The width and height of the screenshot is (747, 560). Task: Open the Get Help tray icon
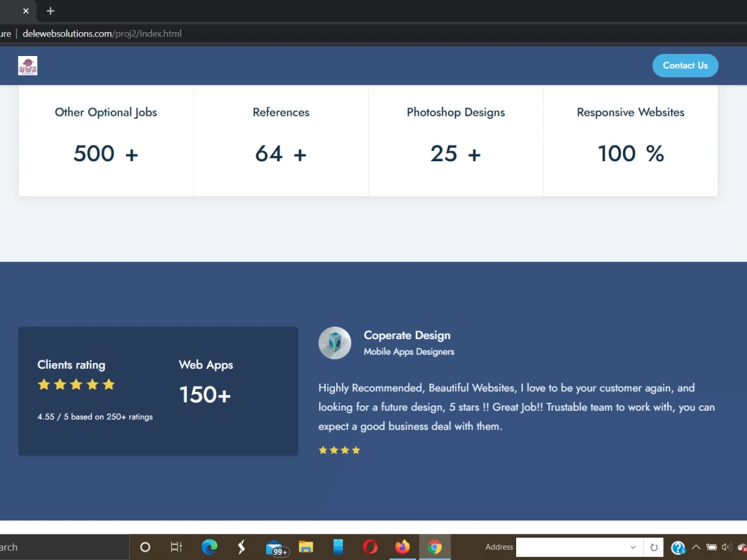(x=678, y=547)
